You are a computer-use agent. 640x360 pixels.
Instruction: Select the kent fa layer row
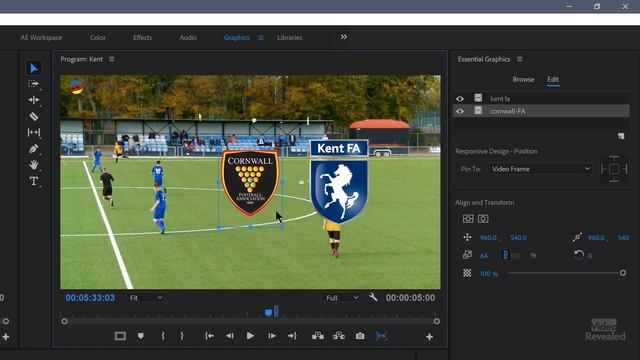click(x=541, y=98)
